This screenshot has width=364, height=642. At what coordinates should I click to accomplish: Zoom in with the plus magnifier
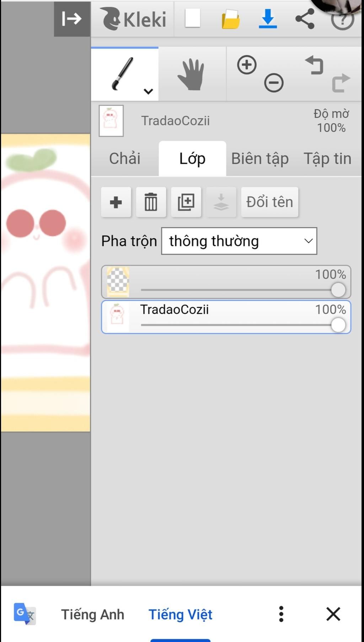coord(247,65)
